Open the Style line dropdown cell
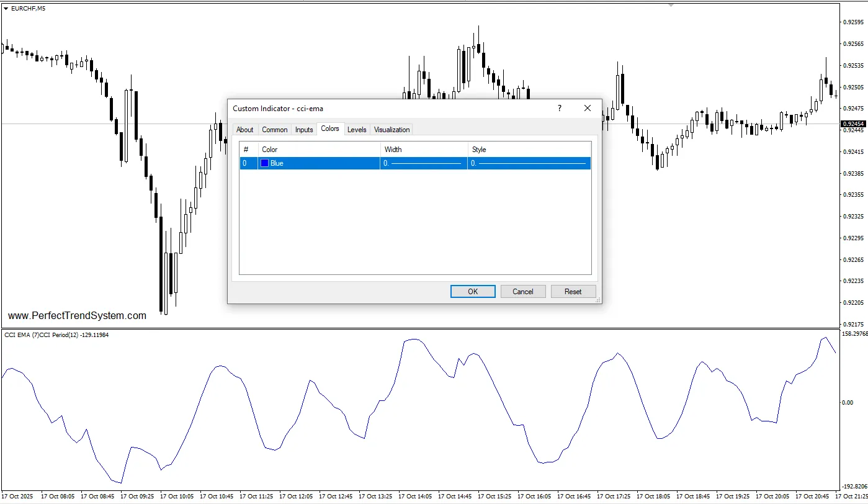This screenshot has width=868, height=504. [x=529, y=163]
